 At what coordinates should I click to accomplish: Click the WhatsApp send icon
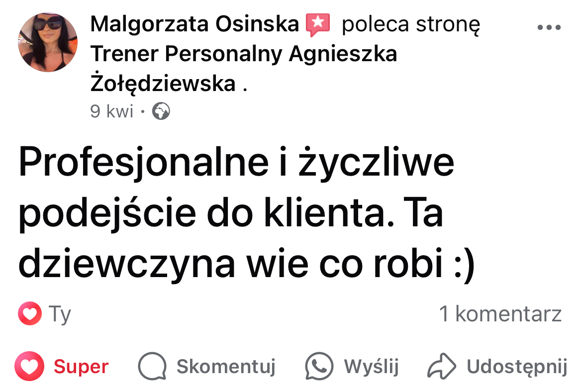coord(319,367)
